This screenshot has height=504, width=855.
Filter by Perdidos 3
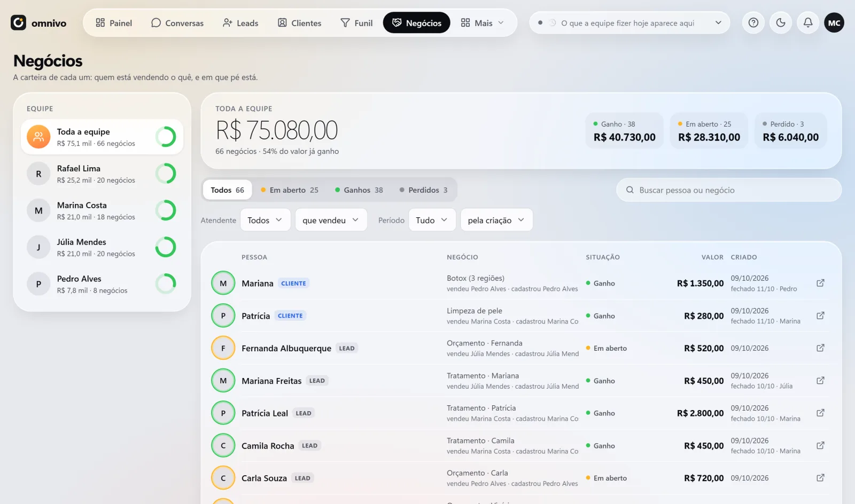(424, 190)
